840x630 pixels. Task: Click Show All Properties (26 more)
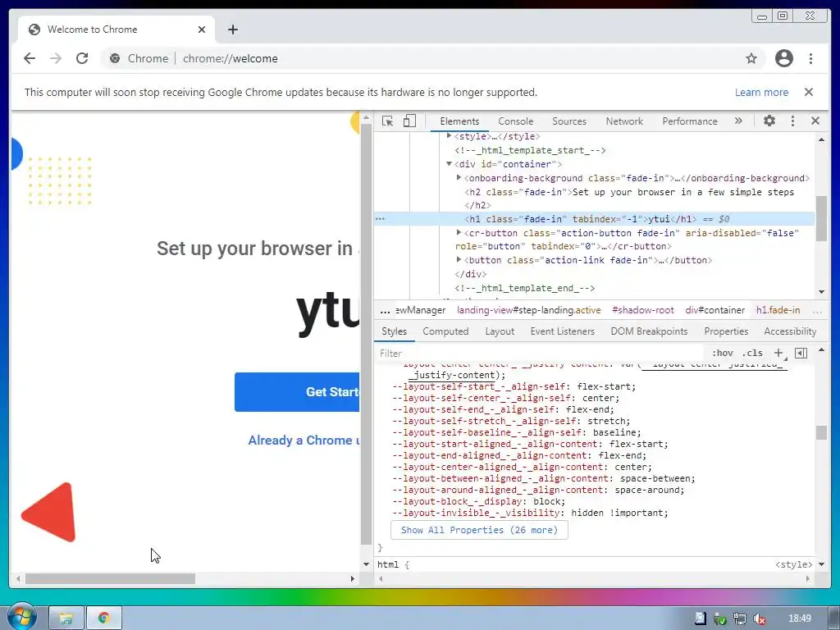pyautogui.click(x=479, y=530)
